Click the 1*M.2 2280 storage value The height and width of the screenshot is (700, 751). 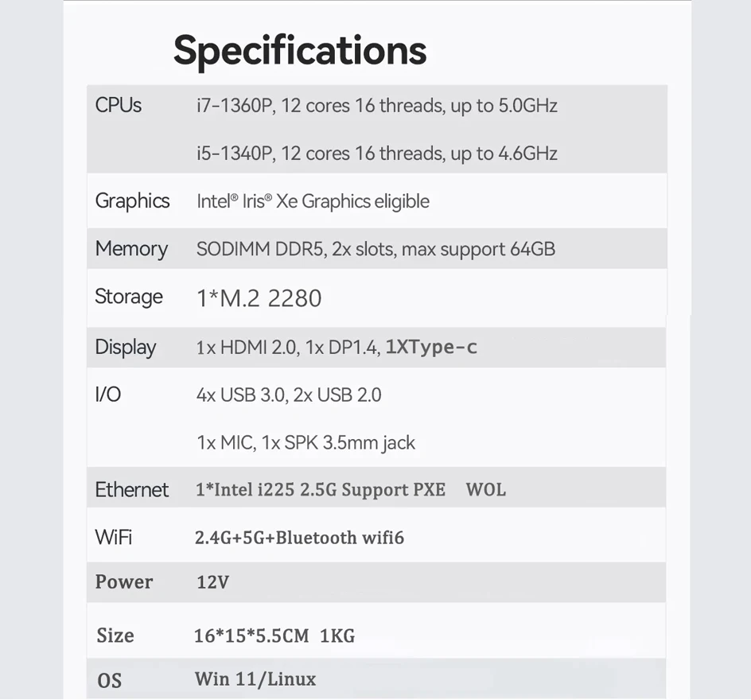point(259,298)
